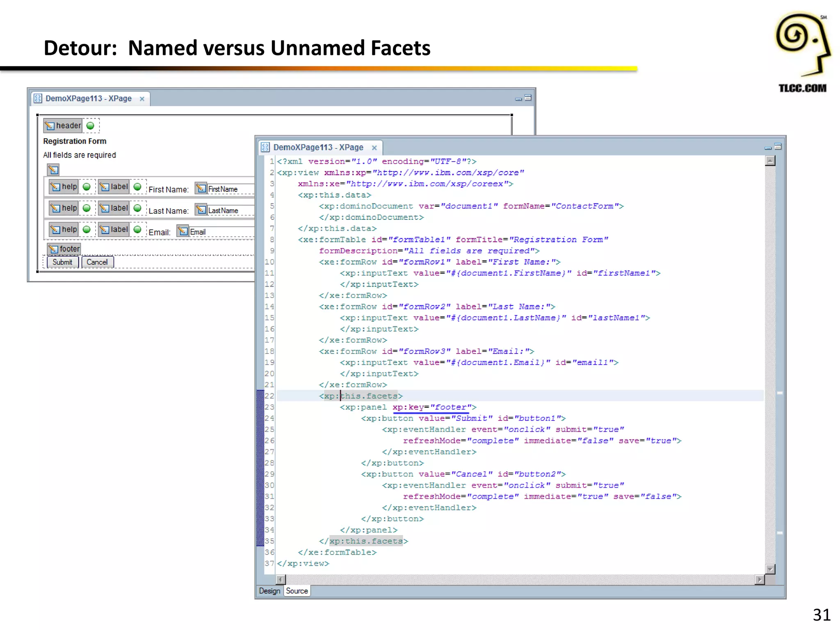Click the 'First Name:' label in design view
840x630 pixels.
(169, 189)
